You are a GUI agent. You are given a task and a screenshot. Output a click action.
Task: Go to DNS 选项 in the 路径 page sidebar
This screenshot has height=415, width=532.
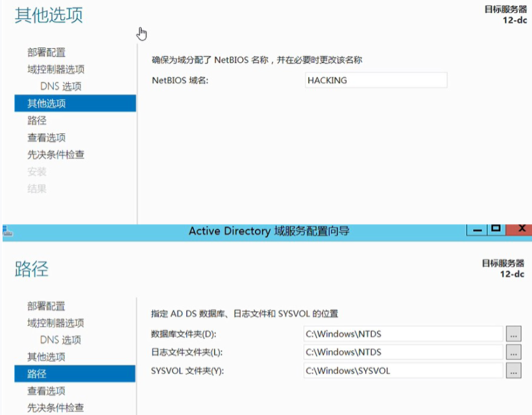tap(60, 340)
